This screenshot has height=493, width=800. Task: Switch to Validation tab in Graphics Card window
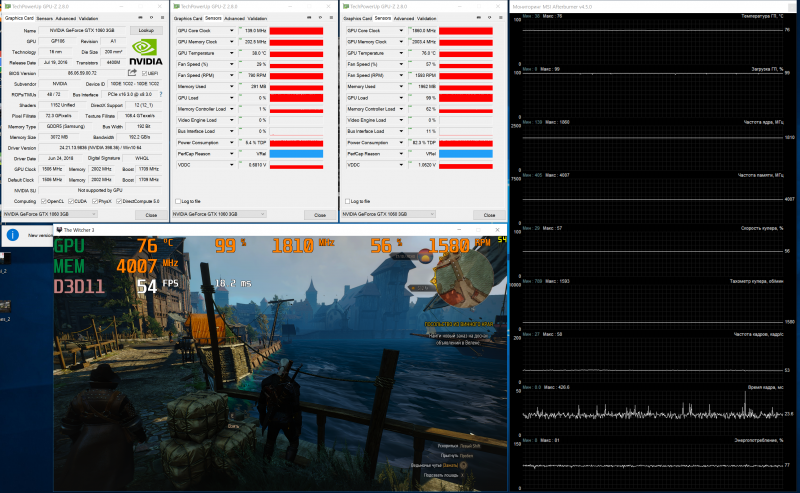pos(88,18)
